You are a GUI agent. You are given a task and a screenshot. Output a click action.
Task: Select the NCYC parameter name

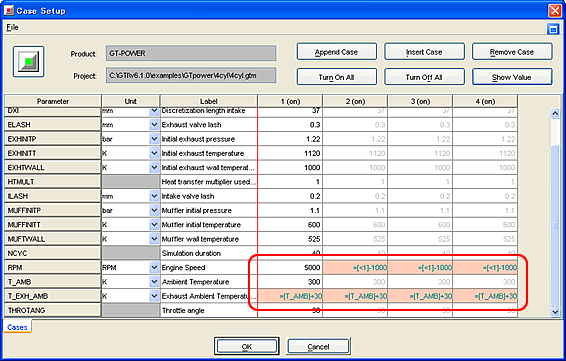[x=52, y=253]
